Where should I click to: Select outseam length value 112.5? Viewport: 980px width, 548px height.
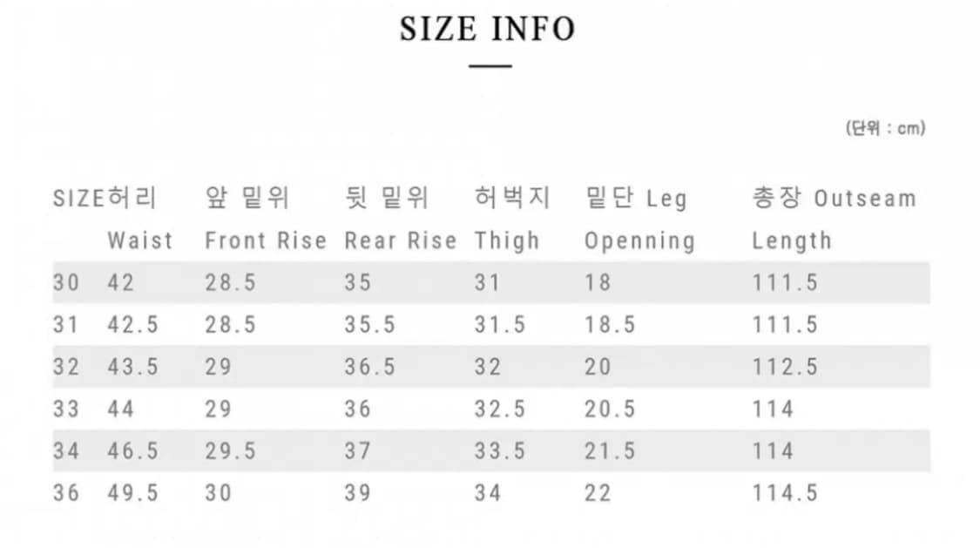coord(785,367)
